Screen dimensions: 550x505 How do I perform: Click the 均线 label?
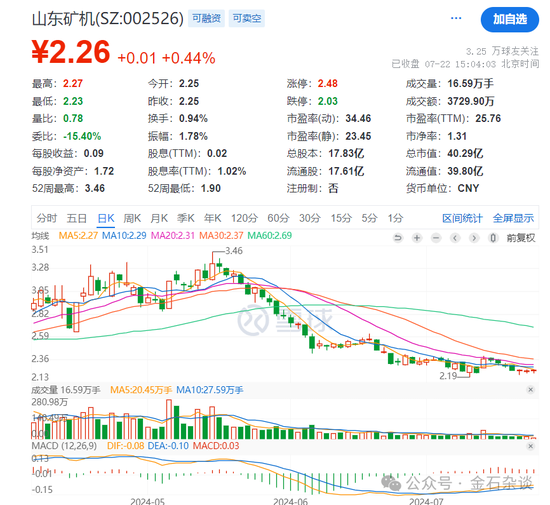tap(40, 236)
